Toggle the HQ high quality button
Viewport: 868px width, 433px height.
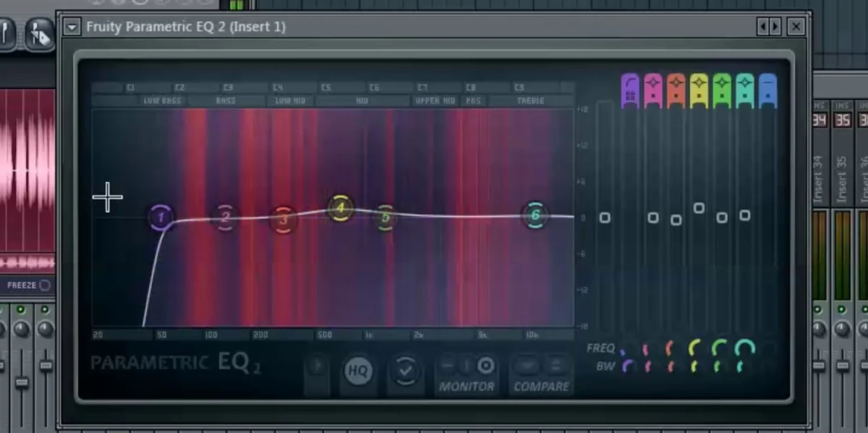[358, 370]
